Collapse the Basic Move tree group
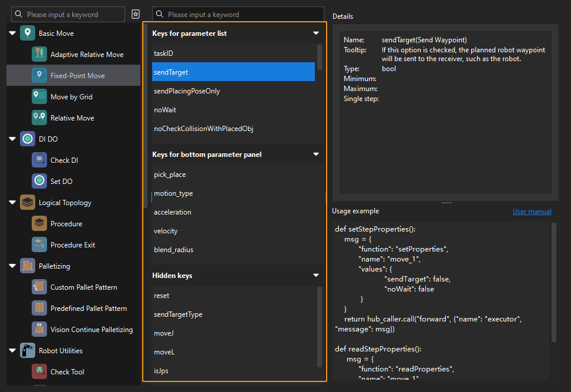The height and width of the screenshot is (392, 571). [12, 33]
